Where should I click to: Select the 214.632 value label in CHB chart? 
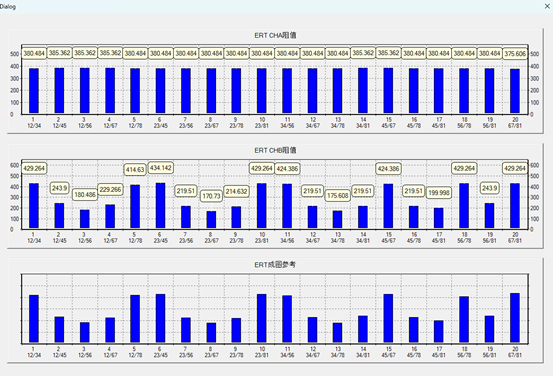(237, 192)
